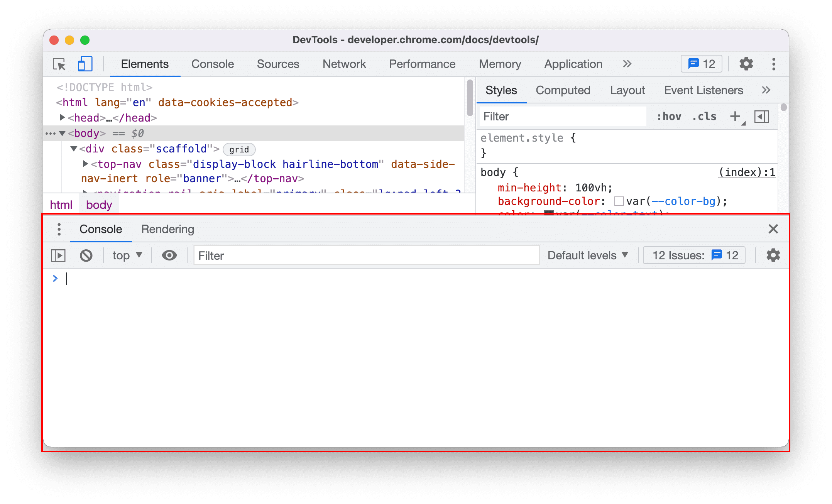Open the Network panel tab
The image size is (832, 504).
(x=345, y=64)
